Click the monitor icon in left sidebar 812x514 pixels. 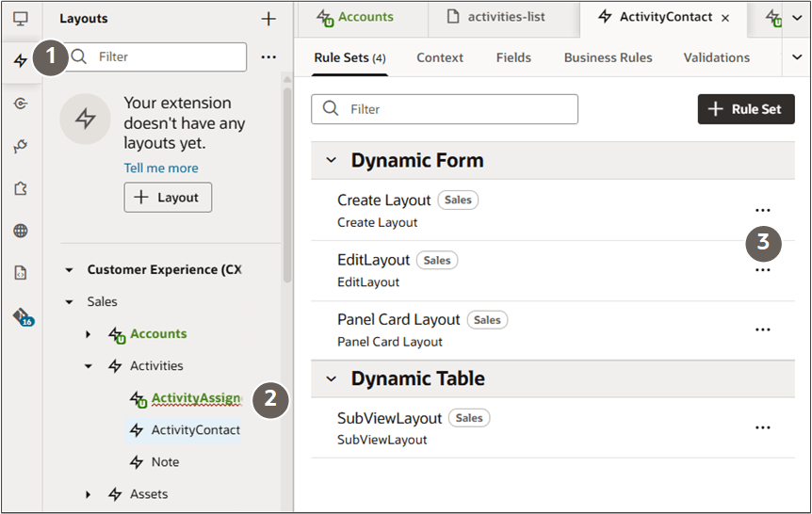(21, 18)
